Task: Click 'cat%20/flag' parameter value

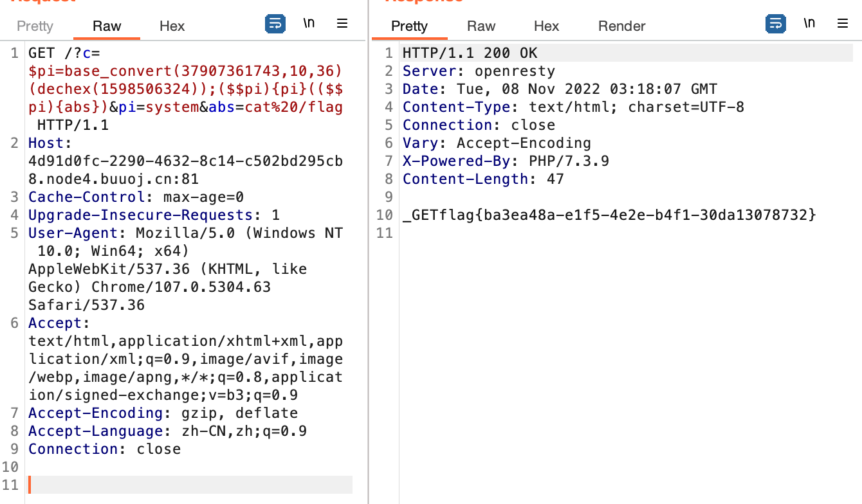Action: point(293,107)
